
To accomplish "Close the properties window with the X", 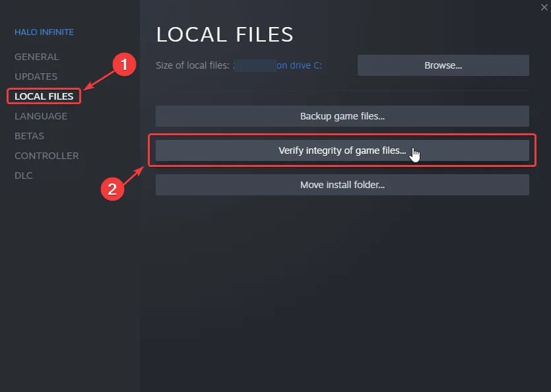I will pyautogui.click(x=543, y=7).
